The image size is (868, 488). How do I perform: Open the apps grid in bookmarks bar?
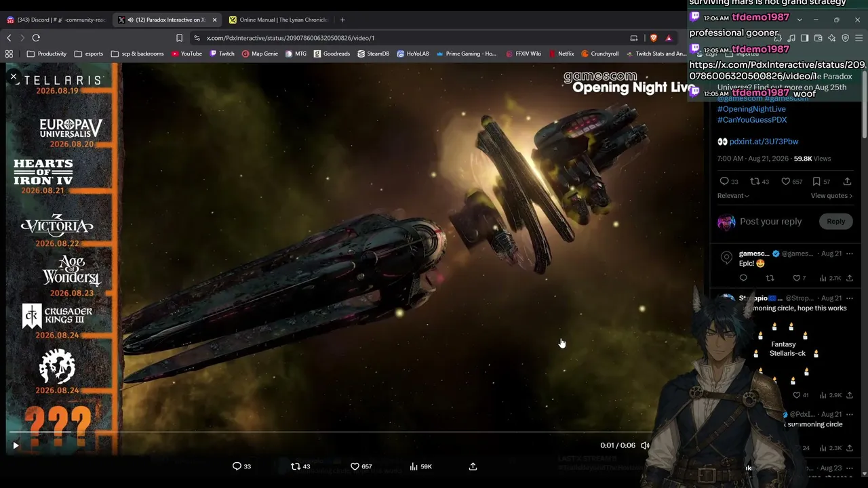coord(9,54)
